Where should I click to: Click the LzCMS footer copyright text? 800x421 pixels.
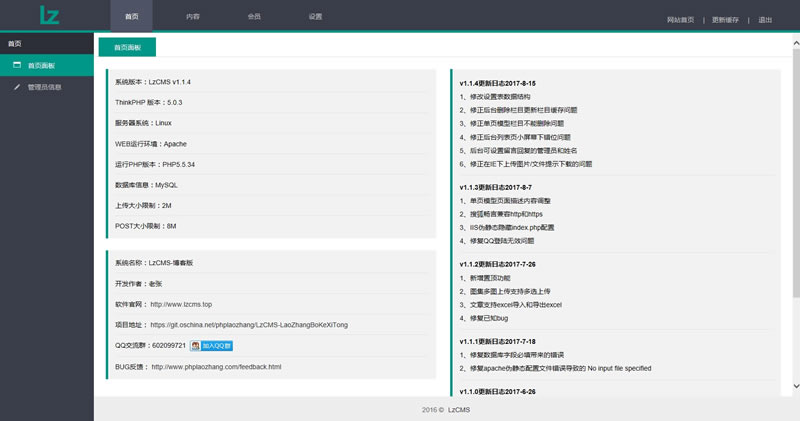tap(459, 410)
